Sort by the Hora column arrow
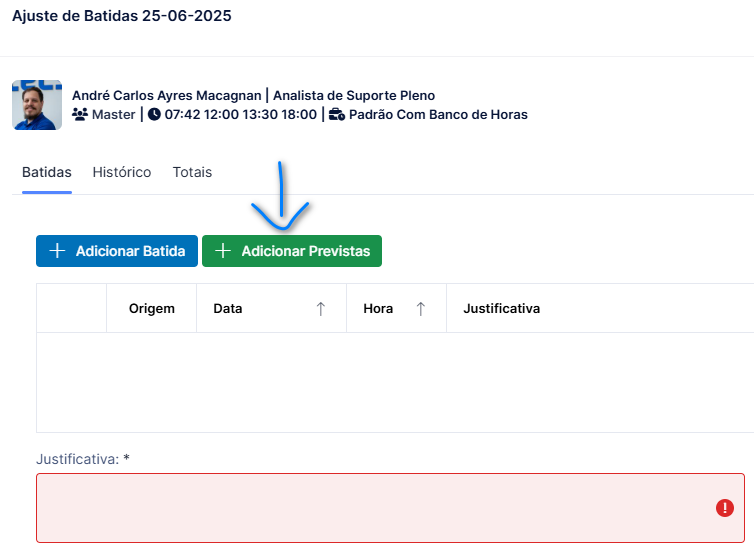 [421, 309]
